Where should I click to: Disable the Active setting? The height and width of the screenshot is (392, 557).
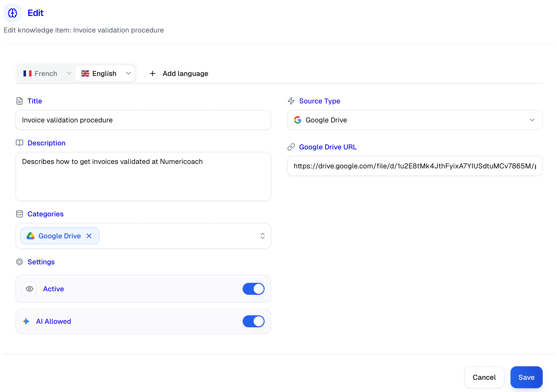(x=253, y=289)
